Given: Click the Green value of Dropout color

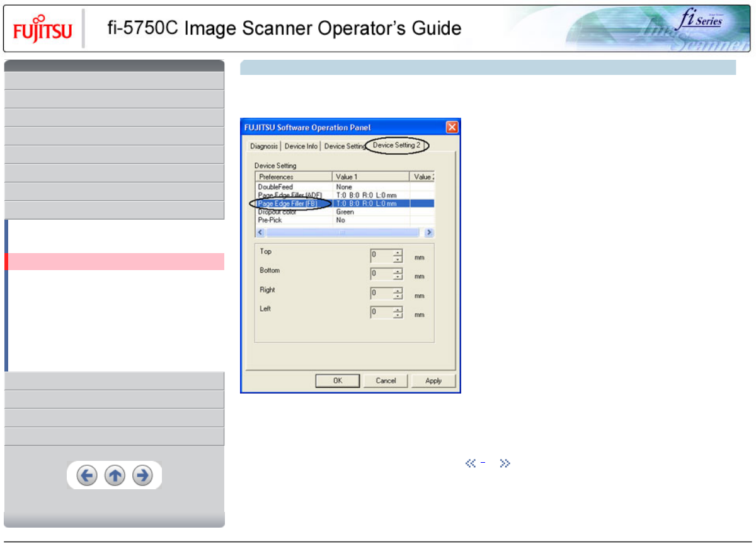Looking at the screenshot, I should (345, 212).
